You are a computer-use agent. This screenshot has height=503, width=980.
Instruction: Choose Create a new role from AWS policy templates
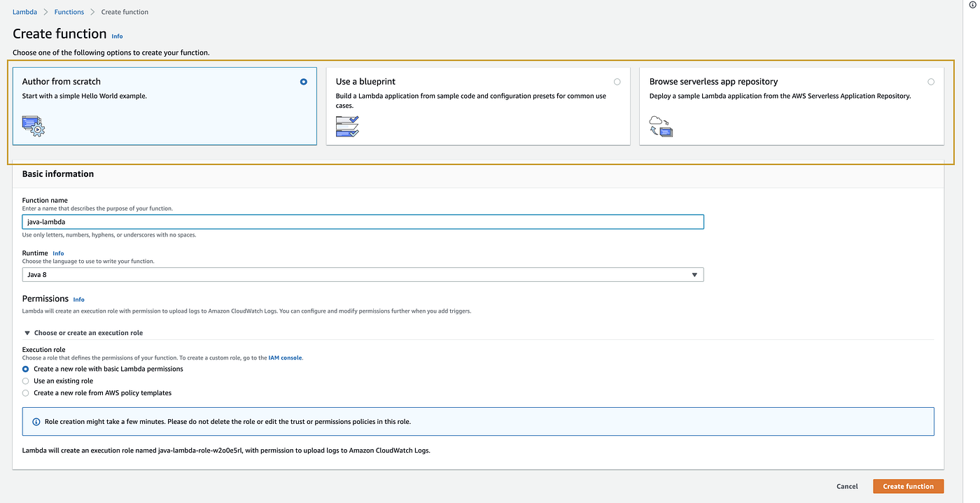[x=25, y=392]
